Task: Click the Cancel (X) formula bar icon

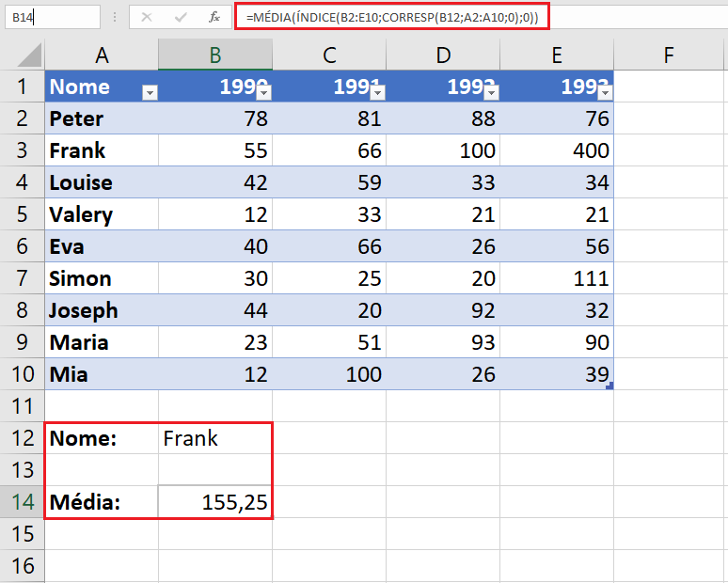Action: pos(147,18)
